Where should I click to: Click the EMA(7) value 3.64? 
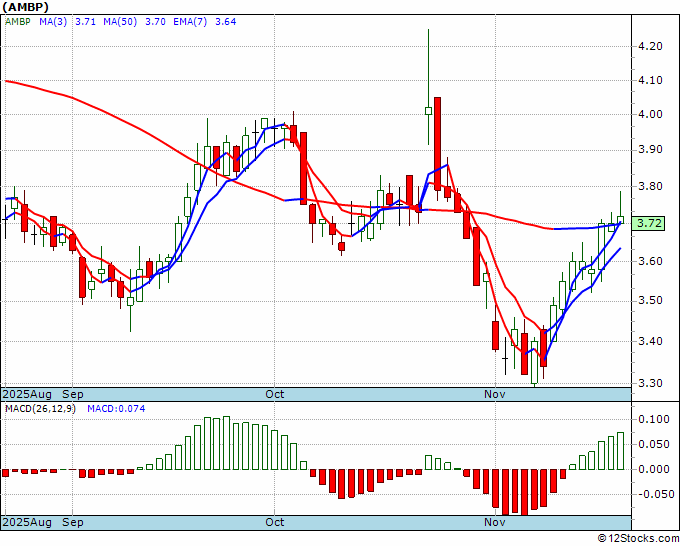click(x=226, y=22)
